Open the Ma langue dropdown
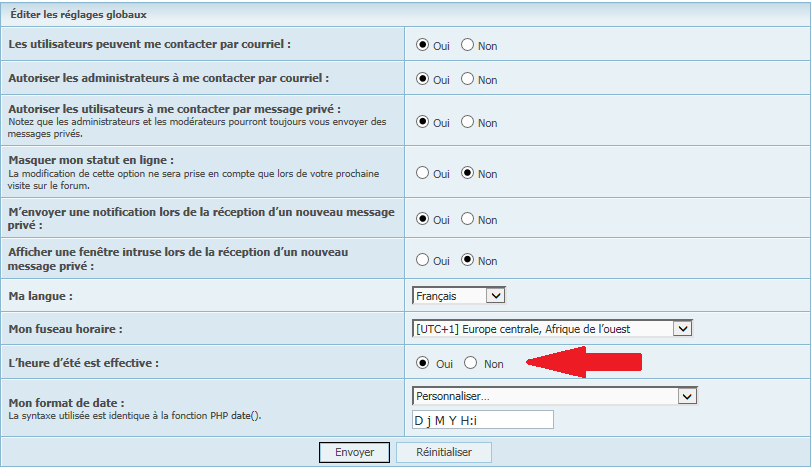Screen dimensions: 811x467 pyautogui.click(x=459, y=296)
